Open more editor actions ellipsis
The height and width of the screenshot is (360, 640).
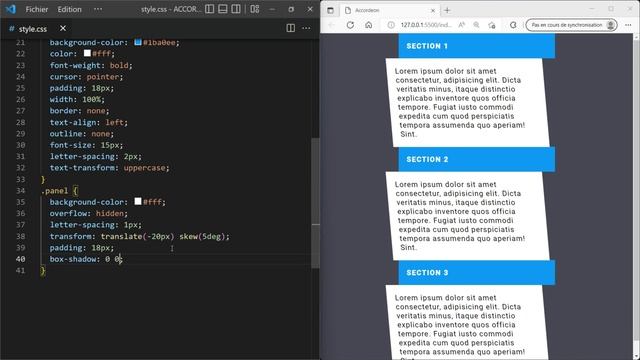pos(306,28)
